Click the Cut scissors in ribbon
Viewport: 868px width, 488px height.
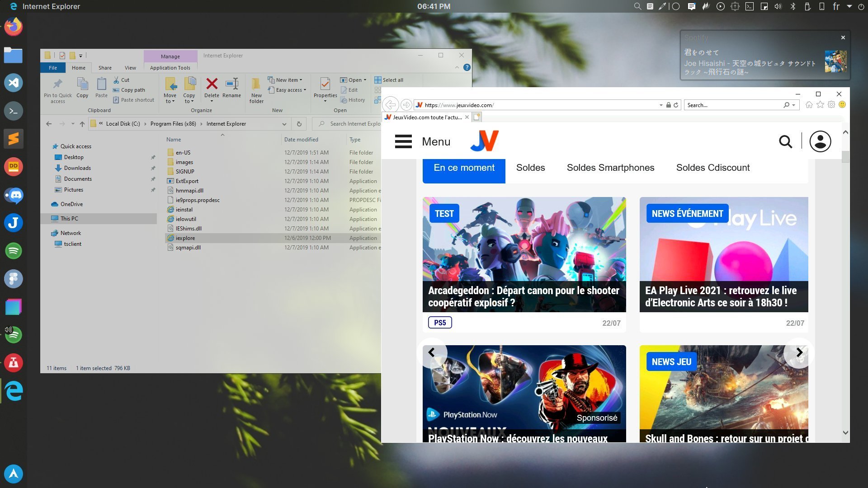tap(121, 80)
